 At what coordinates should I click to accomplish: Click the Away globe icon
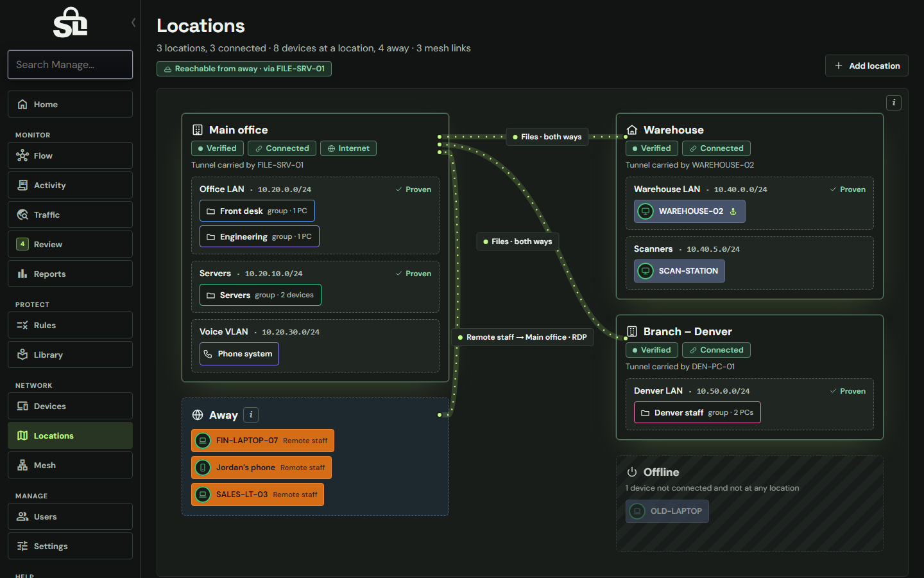tap(198, 415)
